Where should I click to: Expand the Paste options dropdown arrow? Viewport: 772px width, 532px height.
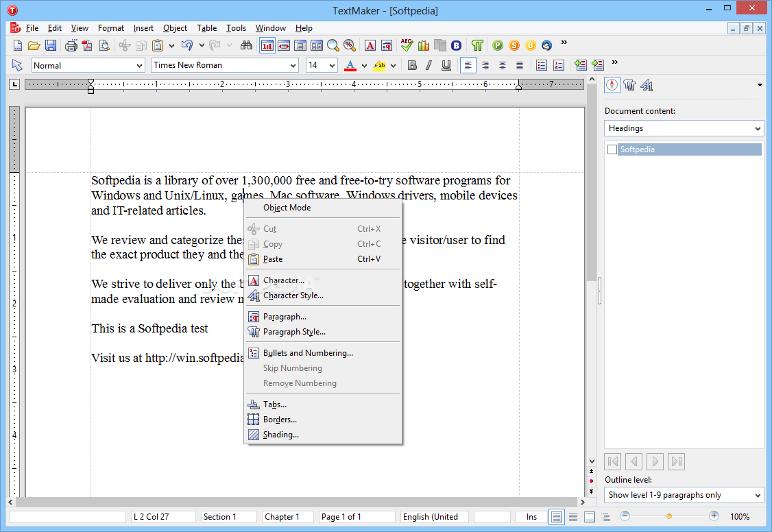point(171,46)
